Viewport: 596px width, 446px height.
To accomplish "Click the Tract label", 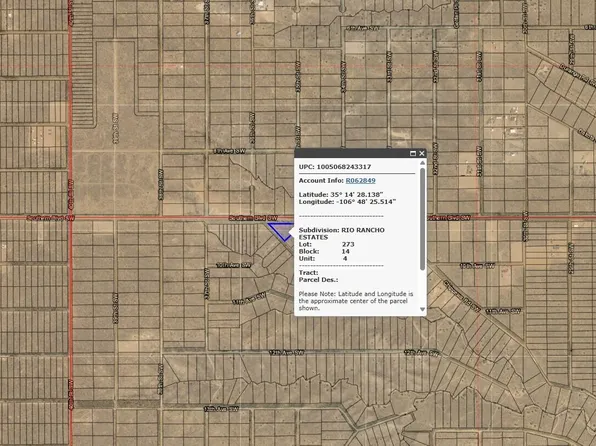I will point(308,273).
